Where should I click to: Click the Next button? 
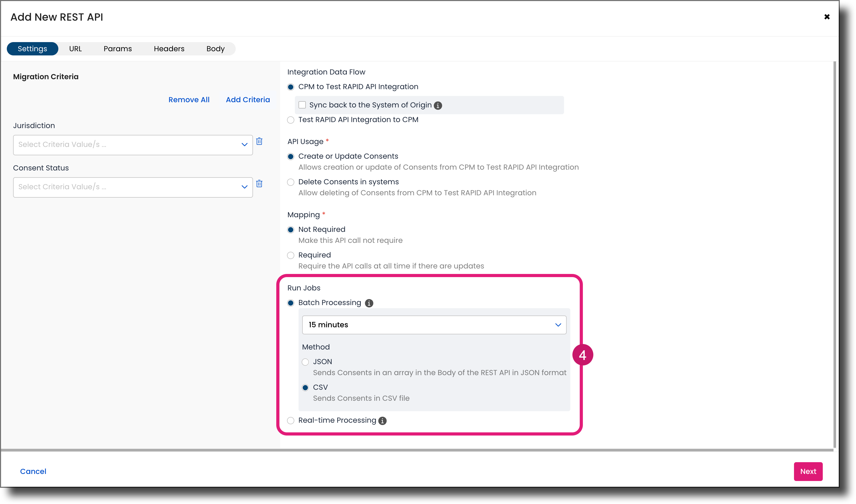point(808,472)
